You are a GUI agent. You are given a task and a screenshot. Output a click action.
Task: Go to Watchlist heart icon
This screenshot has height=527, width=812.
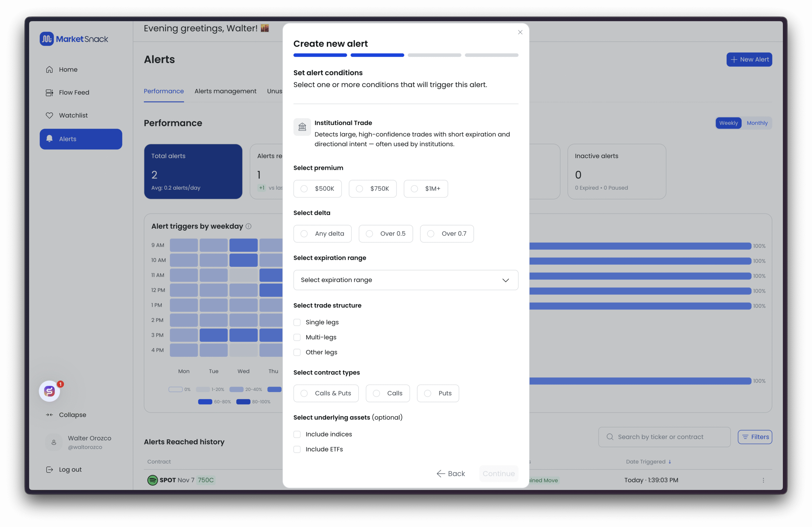49,116
